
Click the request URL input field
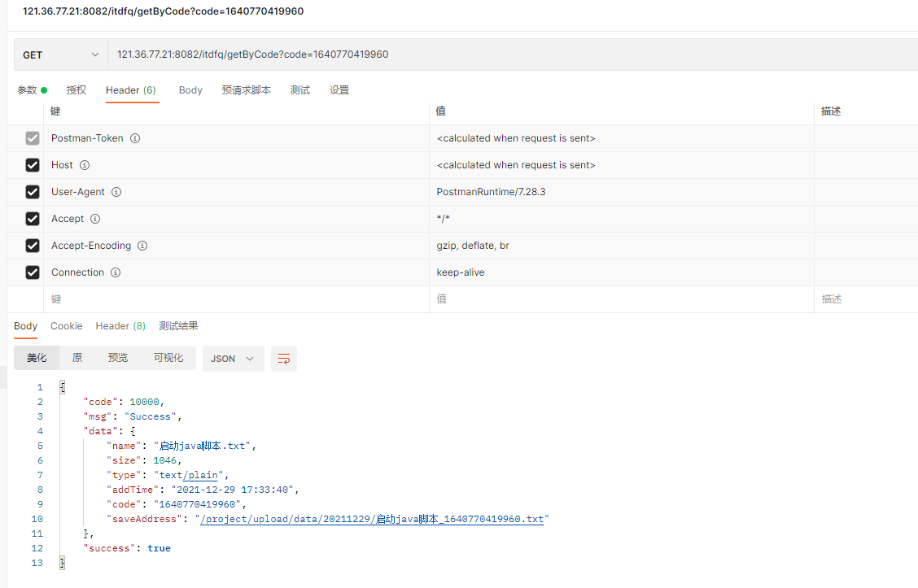tap(512, 55)
